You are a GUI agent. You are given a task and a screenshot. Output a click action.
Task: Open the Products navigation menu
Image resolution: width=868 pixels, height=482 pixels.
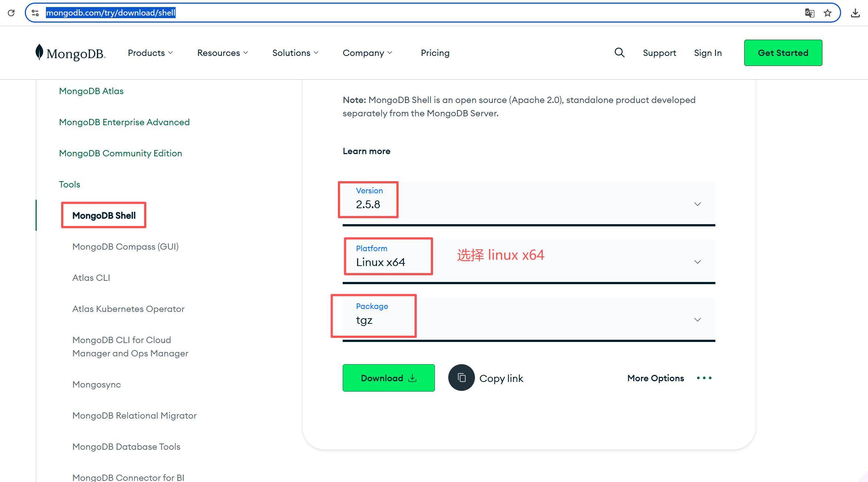[x=150, y=53]
